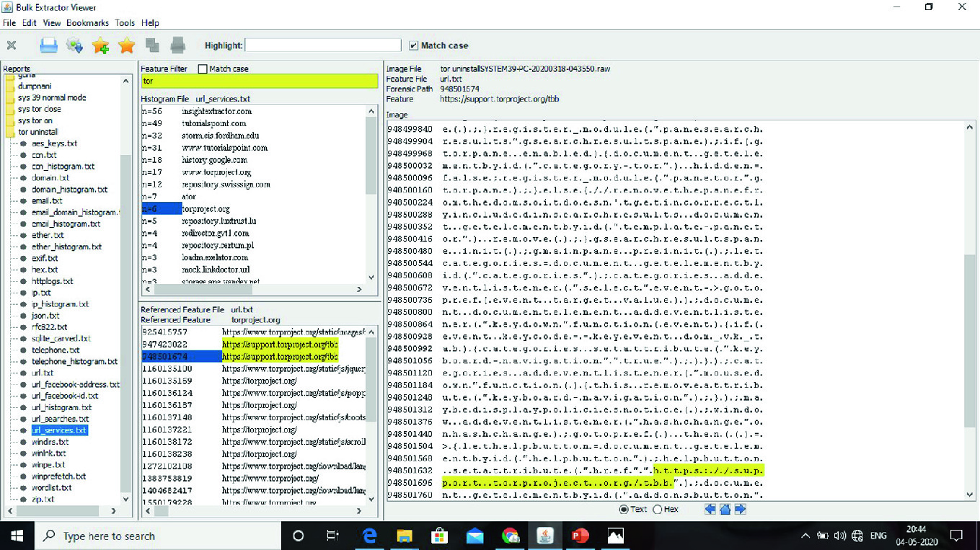
Task: Go to next image page with right arrow
Action: point(740,510)
